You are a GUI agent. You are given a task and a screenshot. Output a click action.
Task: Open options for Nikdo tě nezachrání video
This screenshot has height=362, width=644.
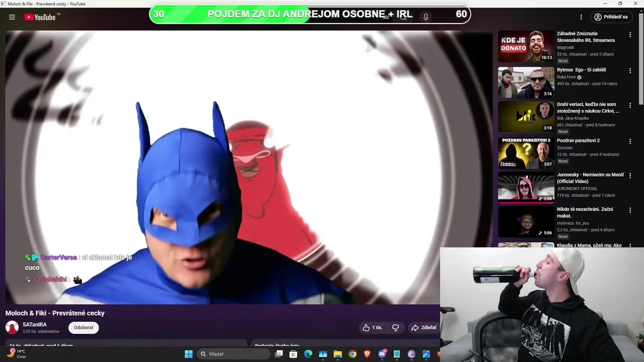(x=630, y=210)
